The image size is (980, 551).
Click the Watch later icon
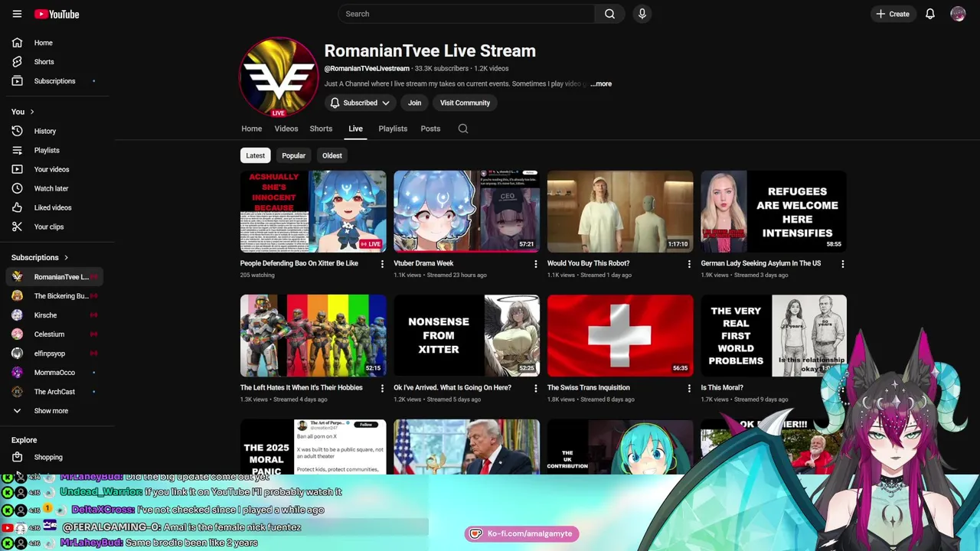tap(17, 188)
